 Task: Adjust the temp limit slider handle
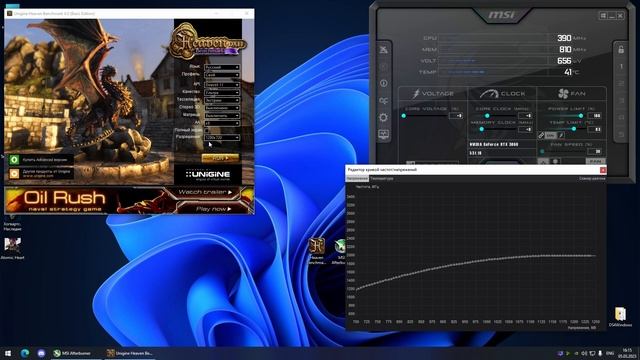point(573,129)
